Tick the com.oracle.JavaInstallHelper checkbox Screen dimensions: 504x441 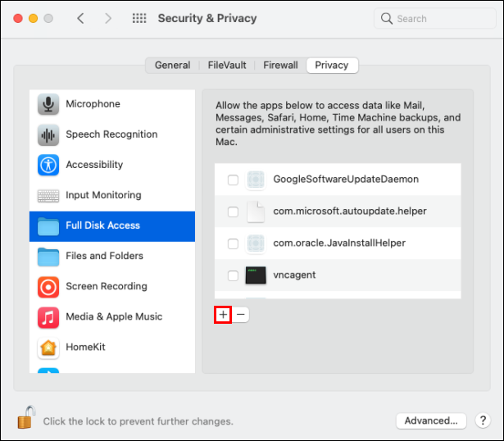pyautogui.click(x=234, y=243)
